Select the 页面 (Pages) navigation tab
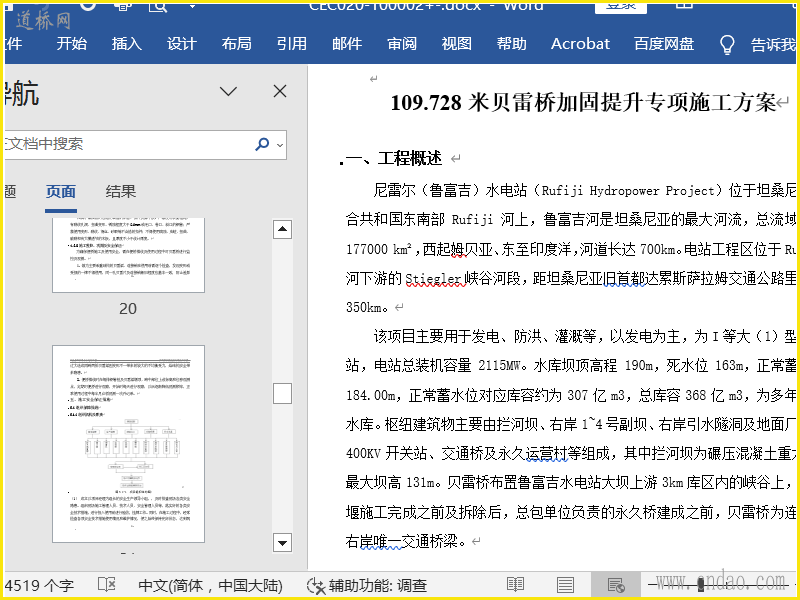This screenshot has width=800, height=600. (61, 192)
